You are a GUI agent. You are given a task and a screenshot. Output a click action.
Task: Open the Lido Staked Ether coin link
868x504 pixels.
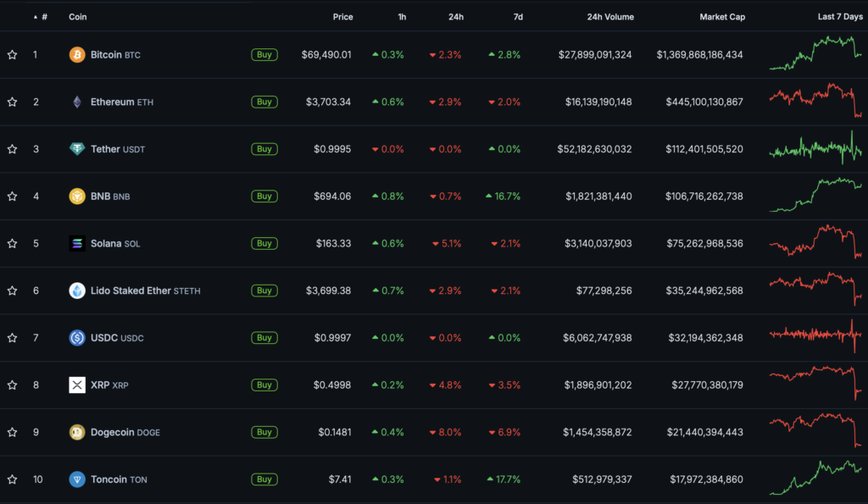pyautogui.click(x=131, y=291)
